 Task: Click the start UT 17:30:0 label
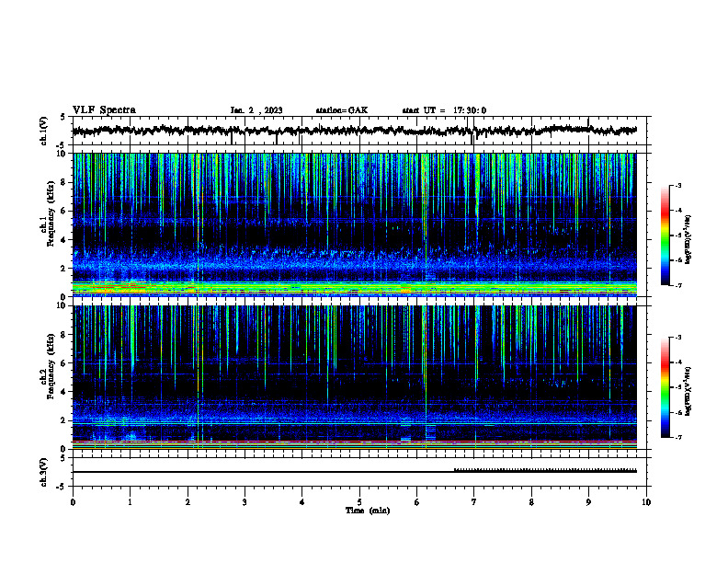coord(444,110)
